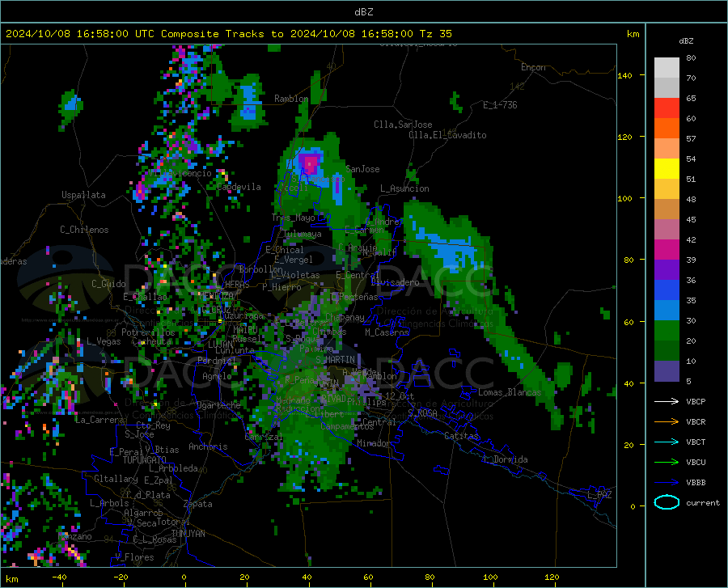Select the dark slate 5 dBZ swatch
Image resolution: width=728 pixels, height=588 pixels.
click(x=667, y=371)
